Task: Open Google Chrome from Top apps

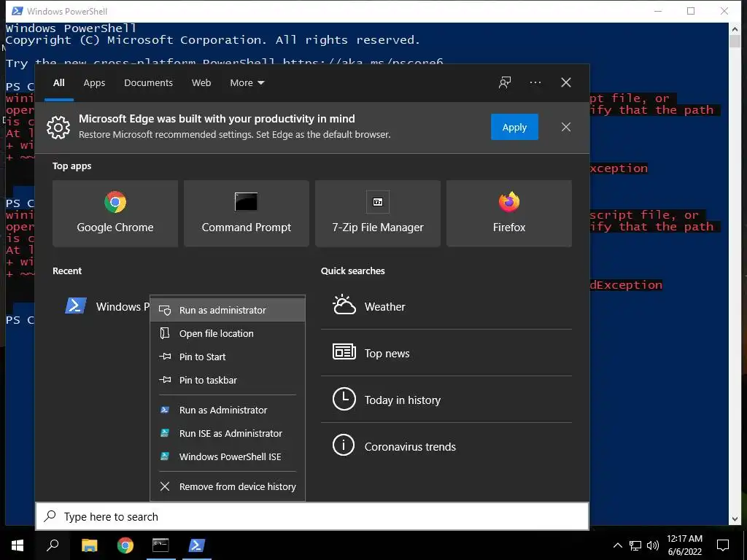Action: coord(115,214)
